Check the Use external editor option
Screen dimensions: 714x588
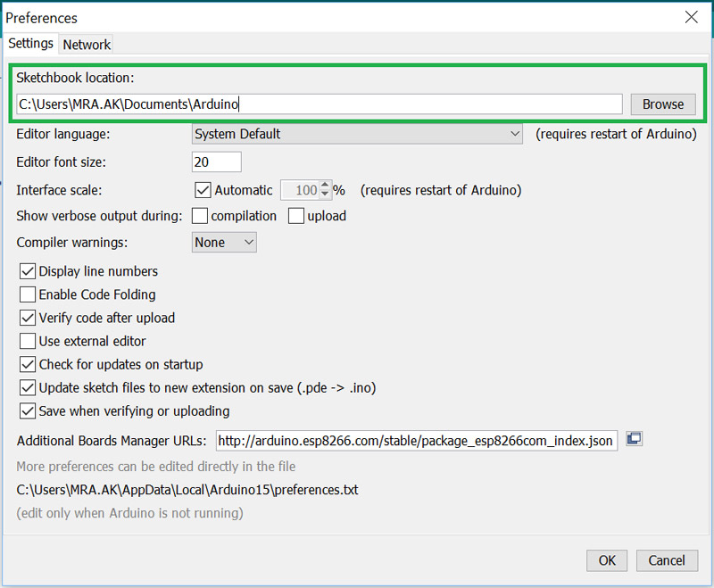point(28,341)
